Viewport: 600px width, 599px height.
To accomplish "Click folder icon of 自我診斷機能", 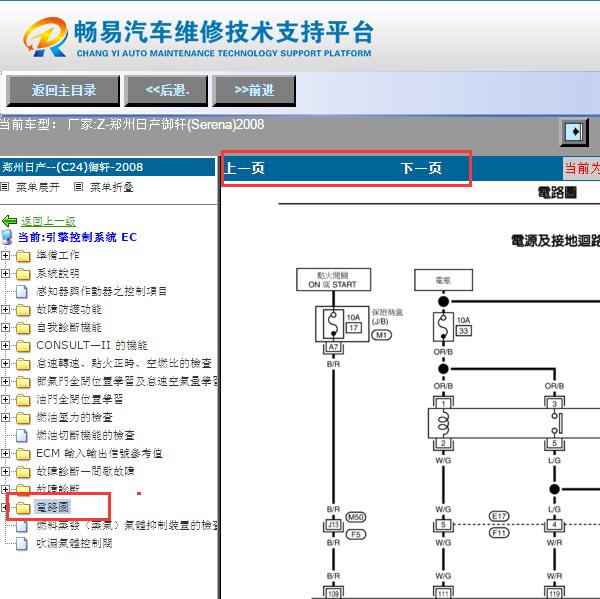I will pos(23,328).
